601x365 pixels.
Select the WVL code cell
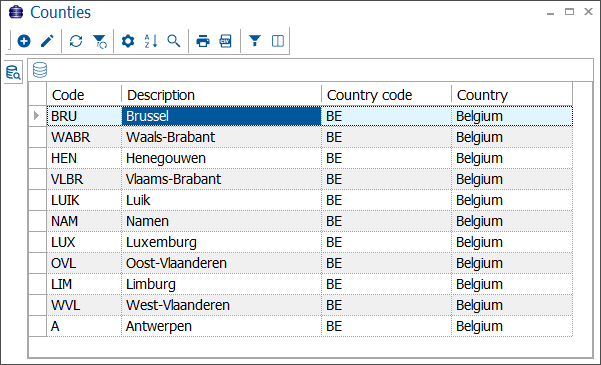coord(84,305)
